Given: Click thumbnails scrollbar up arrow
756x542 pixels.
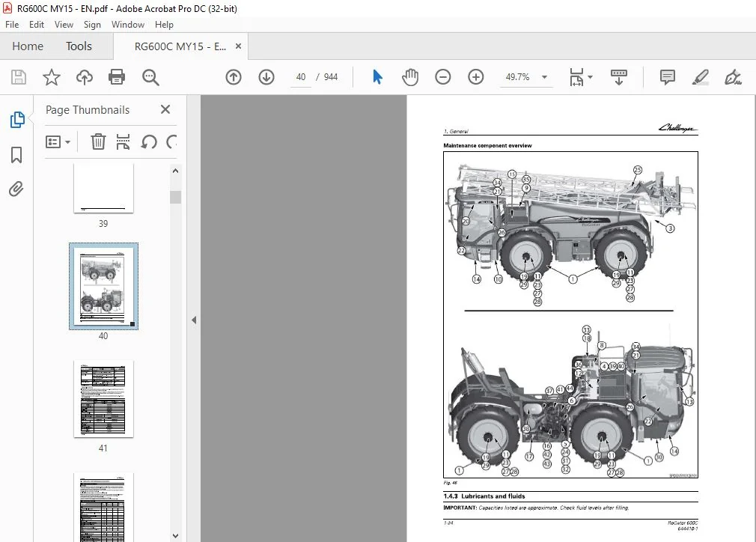Looking at the screenshot, I should click(175, 171).
